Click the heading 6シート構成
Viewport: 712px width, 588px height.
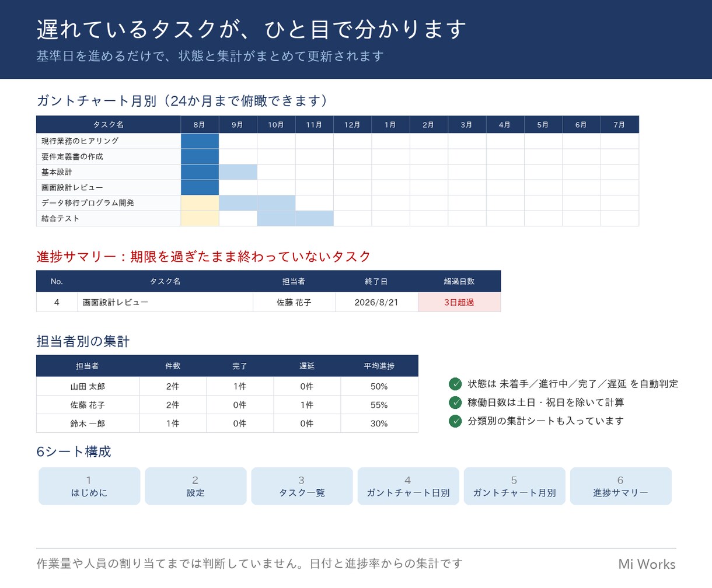tap(74, 452)
